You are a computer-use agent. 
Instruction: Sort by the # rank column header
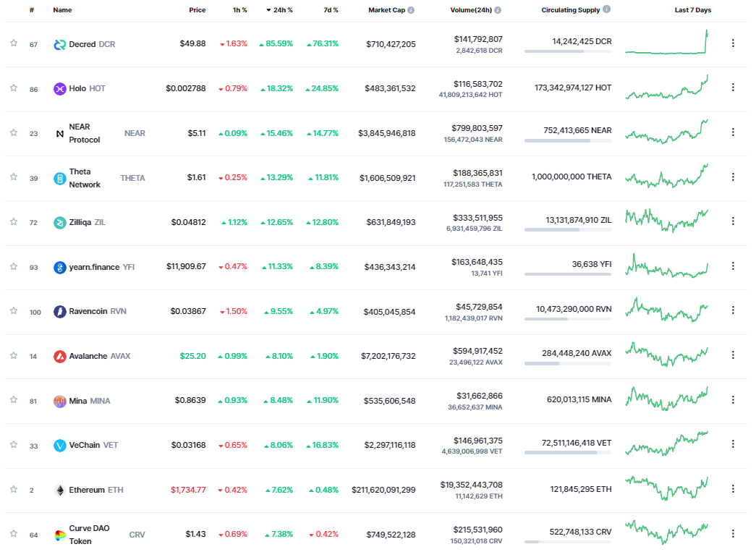[32, 10]
